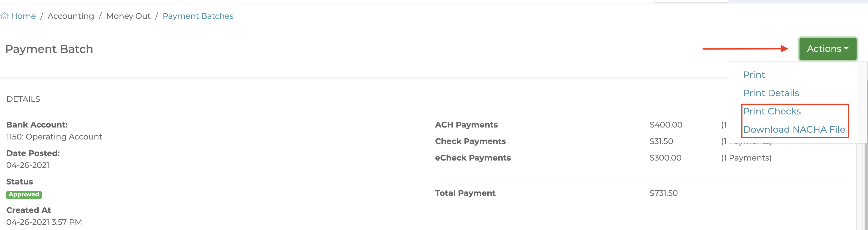Click the green Actions button

click(827, 49)
